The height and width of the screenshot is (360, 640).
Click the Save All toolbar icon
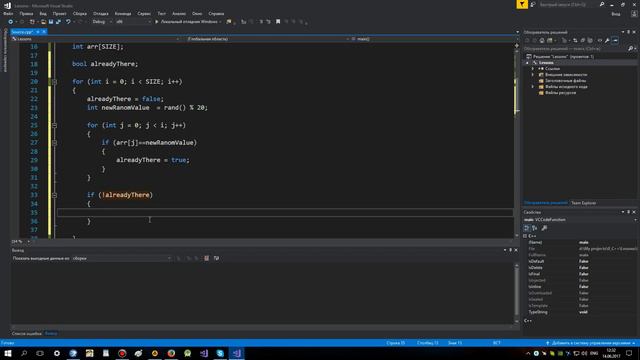tap(58, 22)
